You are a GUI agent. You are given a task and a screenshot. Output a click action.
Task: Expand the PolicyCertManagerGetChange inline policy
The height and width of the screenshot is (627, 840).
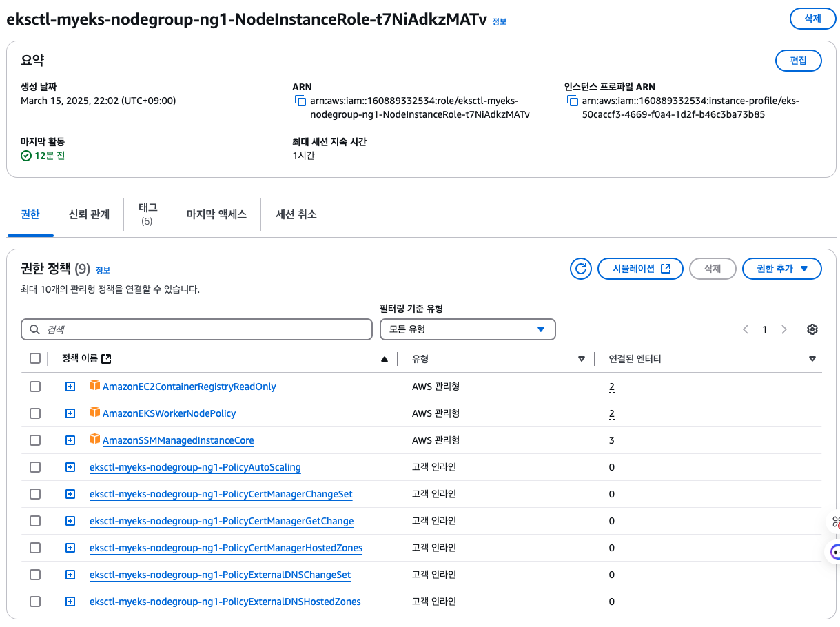pyautogui.click(x=70, y=521)
